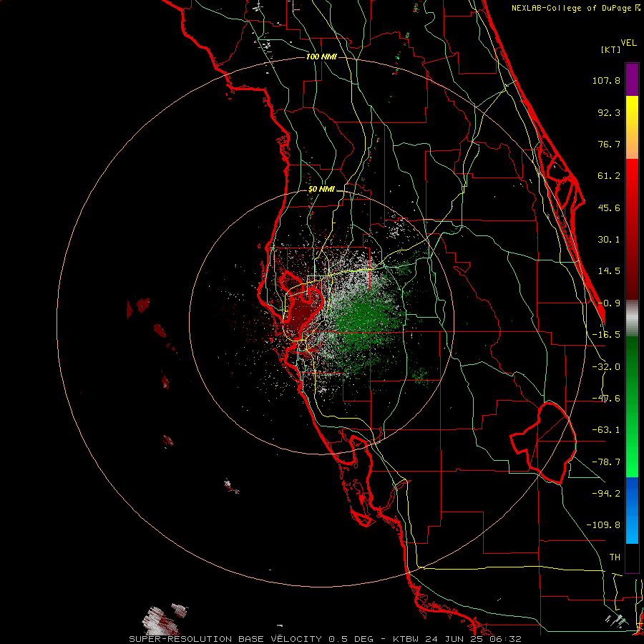Image resolution: width=644 pixels, height=644 pixels.
Task: Click the -47.6 scale value
Action: click(606, 399)
